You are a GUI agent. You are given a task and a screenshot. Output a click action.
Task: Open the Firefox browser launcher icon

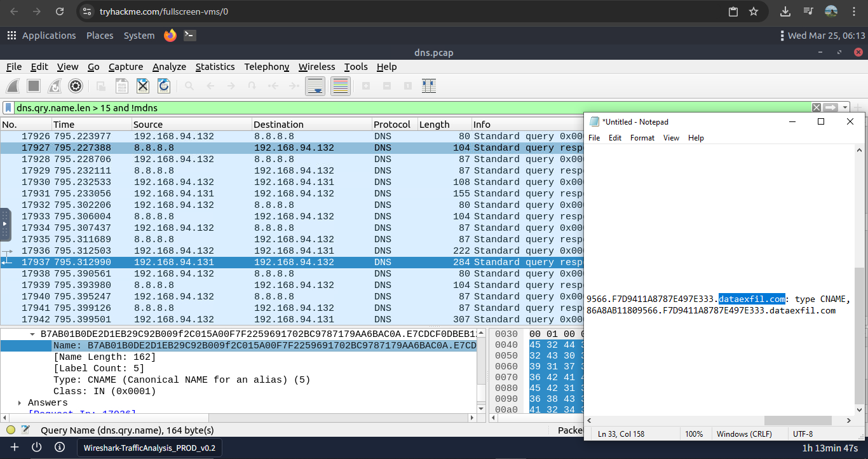[170, 36]
